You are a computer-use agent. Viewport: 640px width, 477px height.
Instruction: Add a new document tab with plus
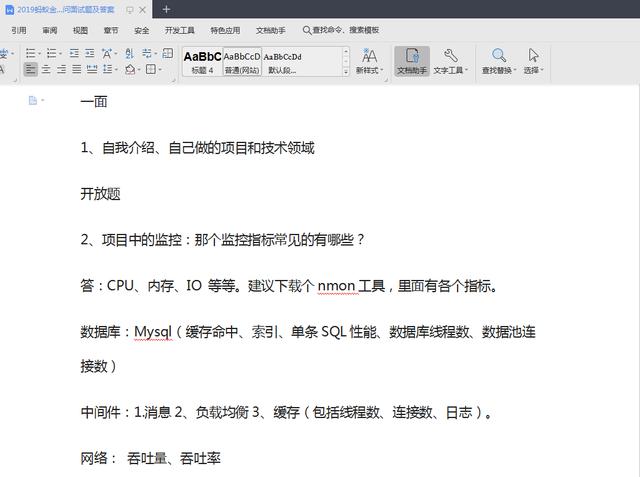tap(166, 9)
